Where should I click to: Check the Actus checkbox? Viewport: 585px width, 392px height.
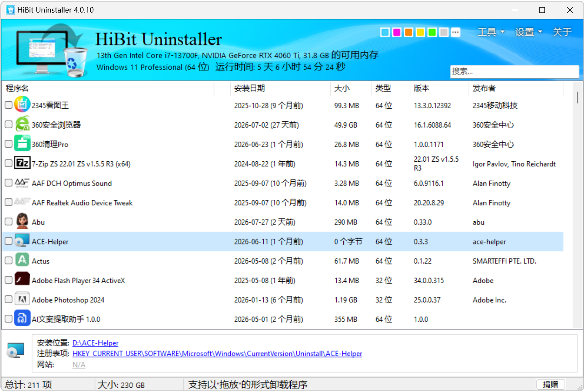(x=9, y=261)
